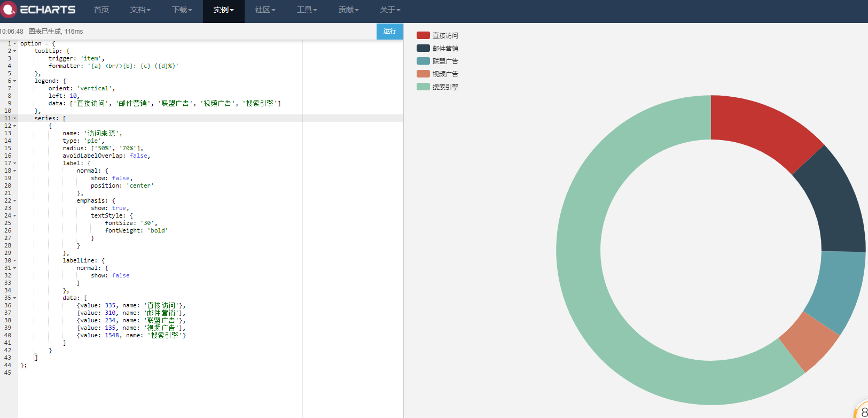The width and height of the screenshot is (868, 418).
Task: Click the orange 视频广告 pie slice
Action: coord(810,341)
